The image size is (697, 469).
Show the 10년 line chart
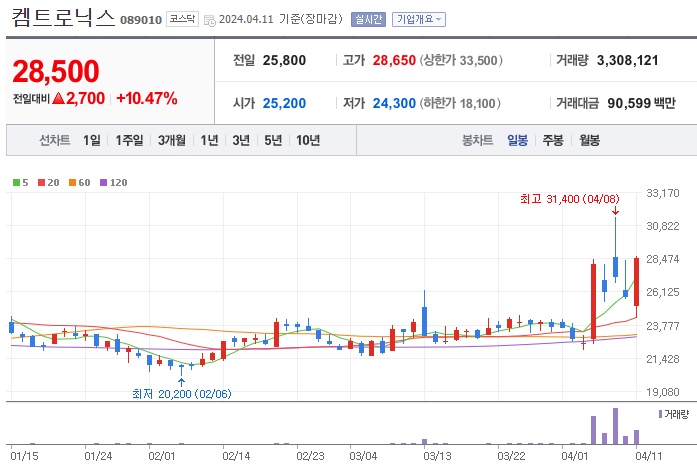(308, 140)
